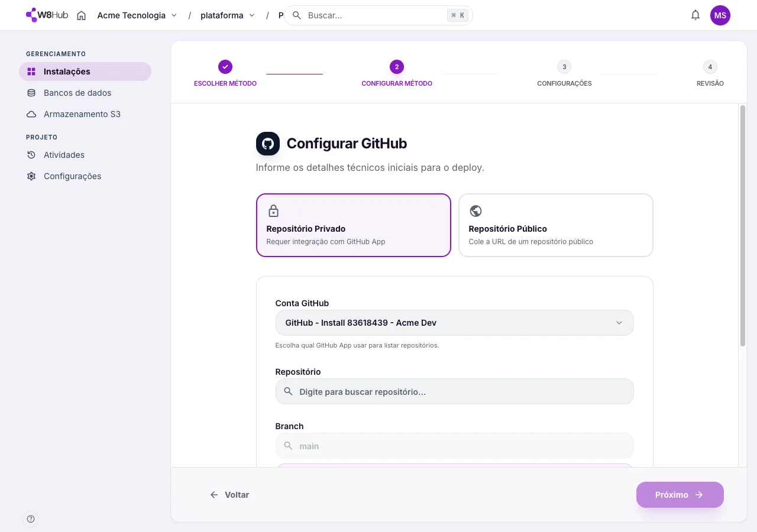Click the Atividades history icon
757x532 pixels.
point(31,155)
